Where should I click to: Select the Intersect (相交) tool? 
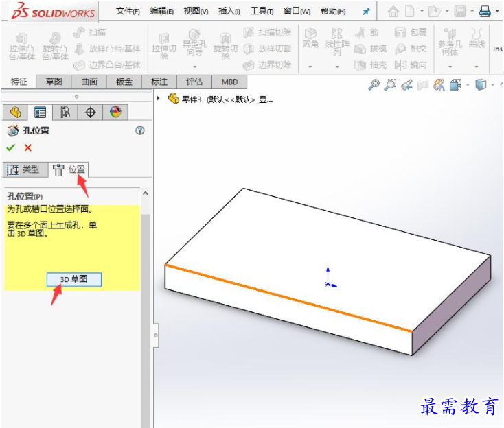click(411, 49)
